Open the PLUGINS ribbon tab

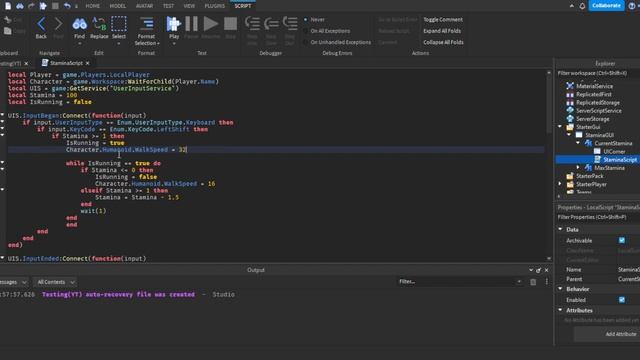pos(215,6)
